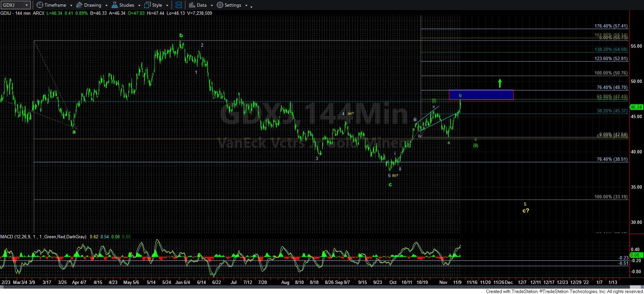644x294 pixels.
Task: Click the MACD study label
Action: point(43,237)
